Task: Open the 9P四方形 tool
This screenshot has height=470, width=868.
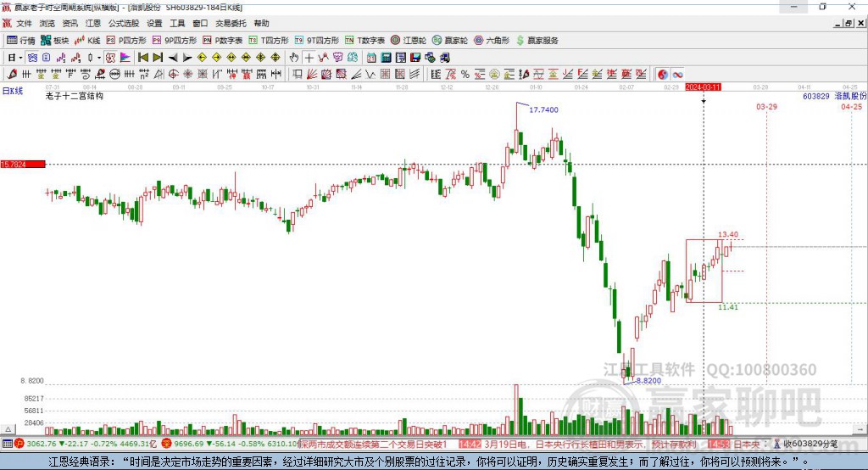Action: tap(175, 41)
